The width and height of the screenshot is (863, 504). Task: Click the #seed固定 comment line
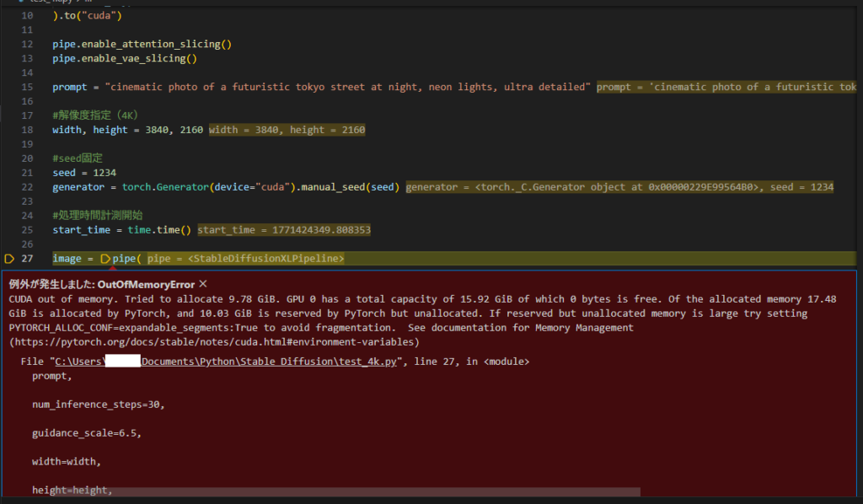tap(74, 158)
